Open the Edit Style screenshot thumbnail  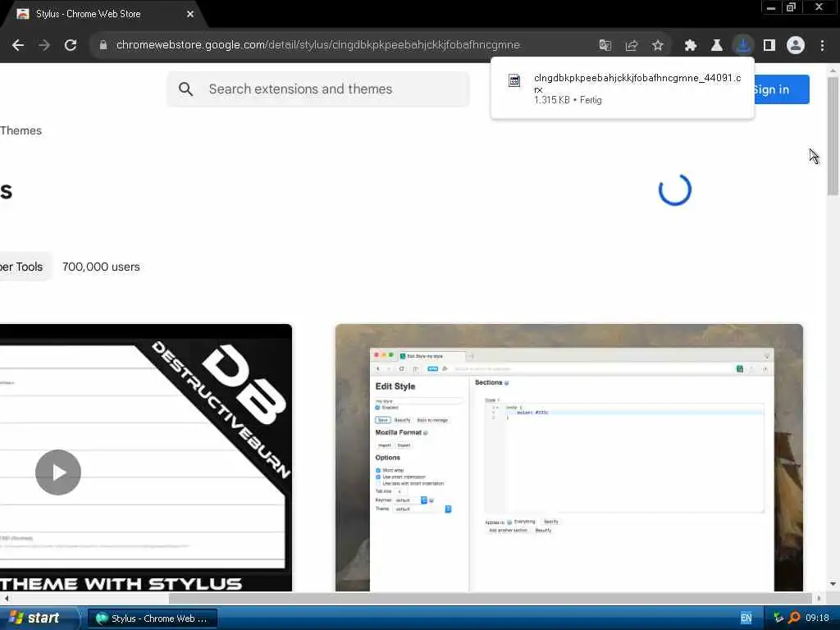click(x=569, y=458)
